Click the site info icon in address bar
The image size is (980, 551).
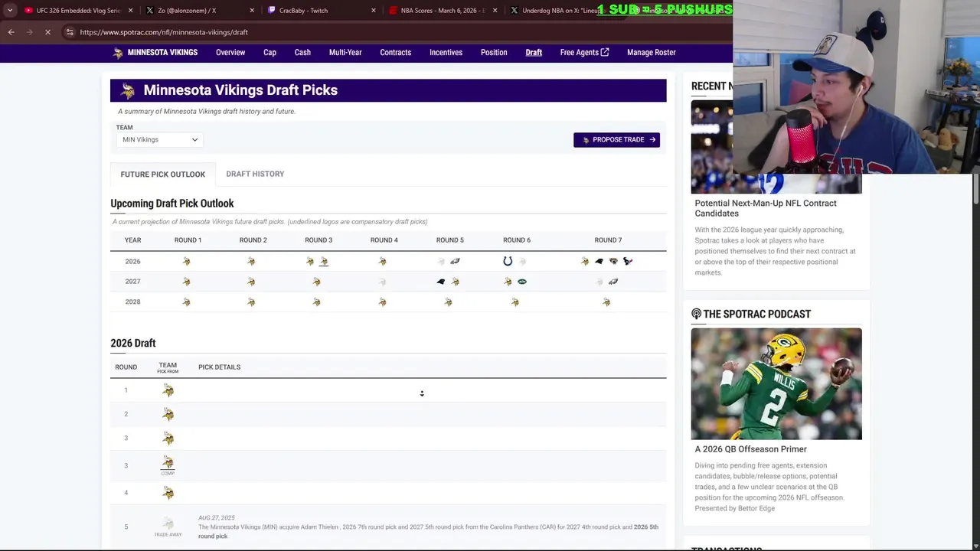click(70, 32)
